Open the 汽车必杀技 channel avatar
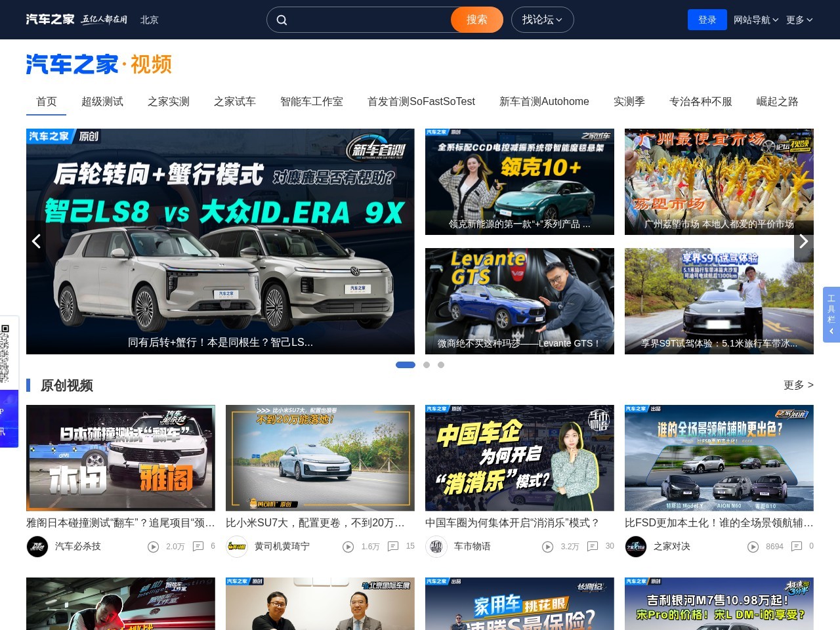This screenshot has height=630, width=840. point(37,547)
